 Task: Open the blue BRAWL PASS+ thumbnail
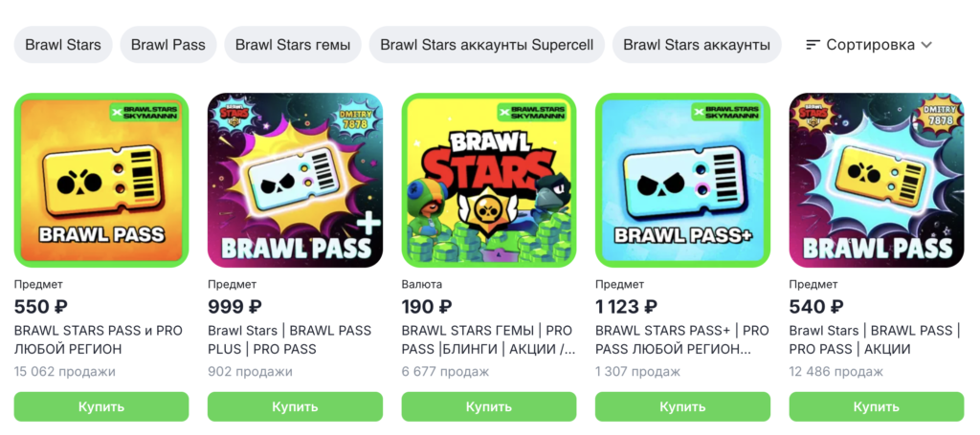[x=682, y=181]
